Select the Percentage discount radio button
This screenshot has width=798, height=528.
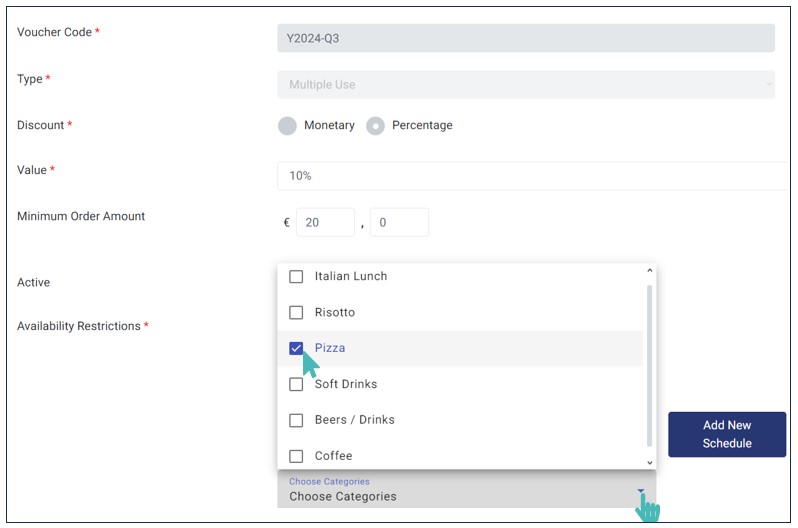coord(375,126)
